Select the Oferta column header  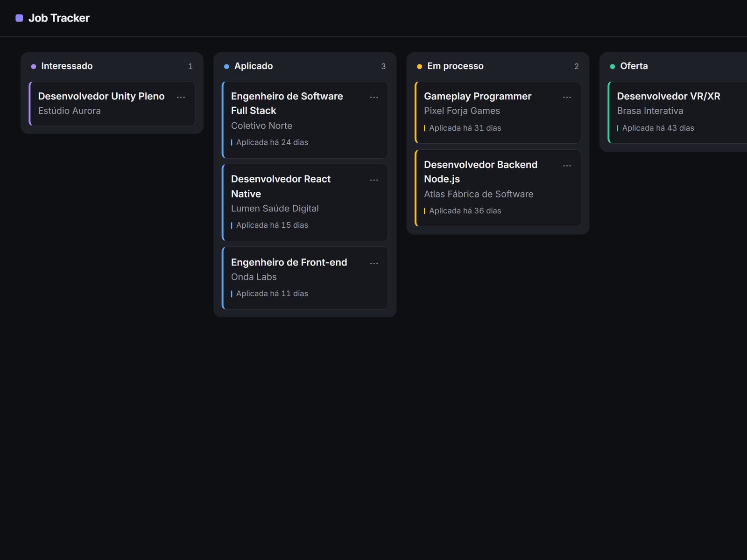(x=634, y=66)
